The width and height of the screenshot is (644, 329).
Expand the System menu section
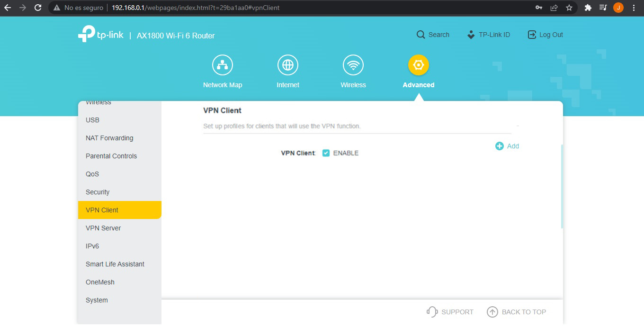(97, 300)
